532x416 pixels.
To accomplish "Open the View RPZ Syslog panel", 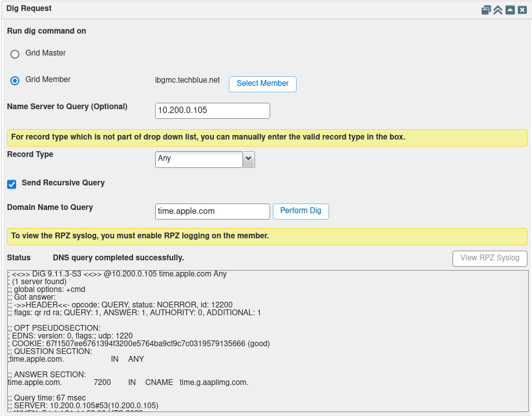I will tap(489, 258).
